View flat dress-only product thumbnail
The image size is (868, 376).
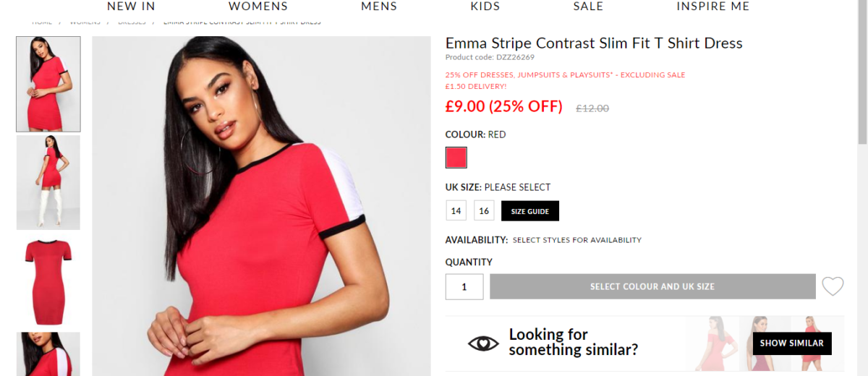(48, 281)
